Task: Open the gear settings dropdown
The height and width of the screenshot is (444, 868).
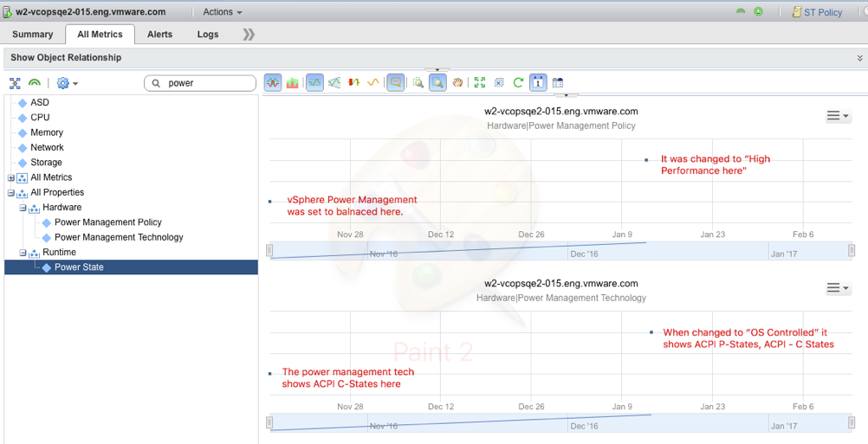Action: [67, 83]
